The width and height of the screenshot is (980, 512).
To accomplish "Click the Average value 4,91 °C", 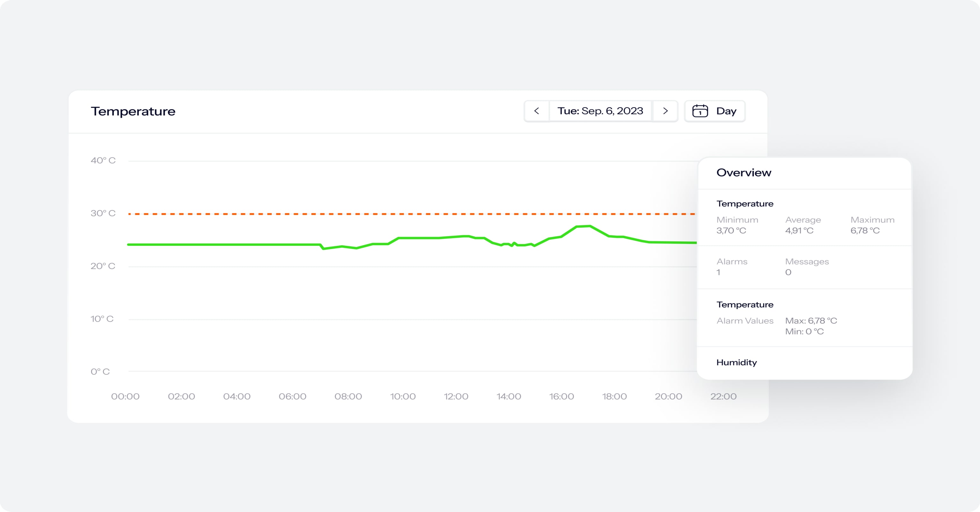I will tap(798, 230).
